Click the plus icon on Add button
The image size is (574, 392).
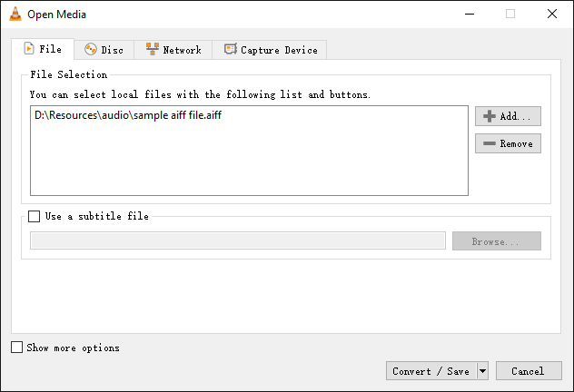[x=490, y=116]
